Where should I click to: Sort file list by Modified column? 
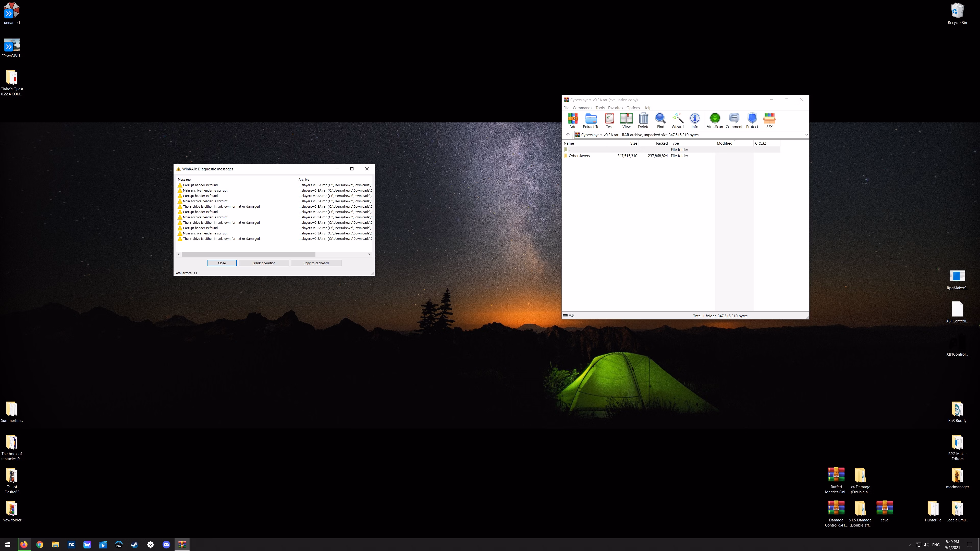(x=734, y=143)
